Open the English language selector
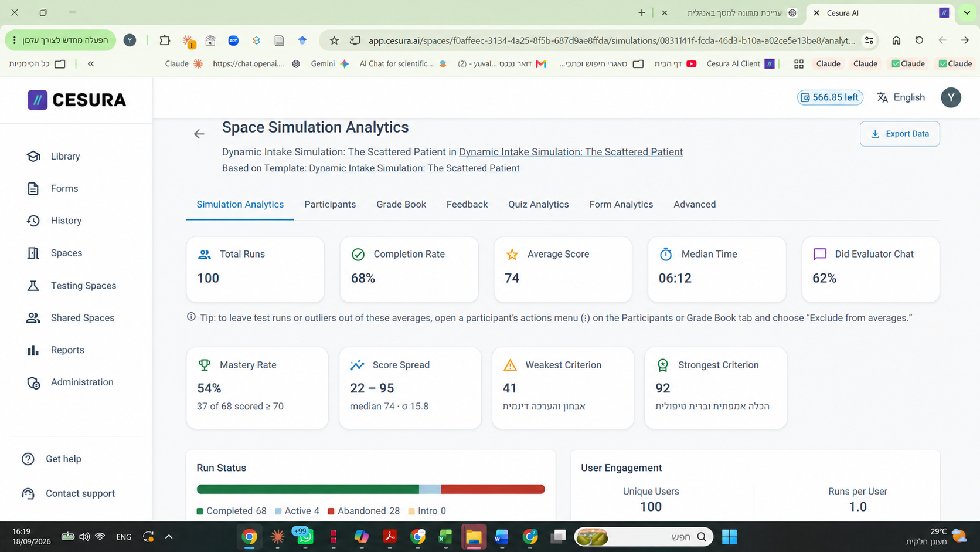Screen dimensions: 980x552 (901, 97)
